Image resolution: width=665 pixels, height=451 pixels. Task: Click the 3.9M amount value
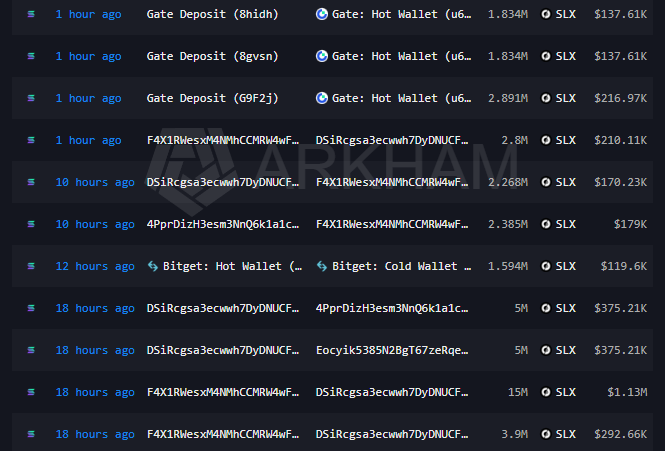[x=514, y=434]
